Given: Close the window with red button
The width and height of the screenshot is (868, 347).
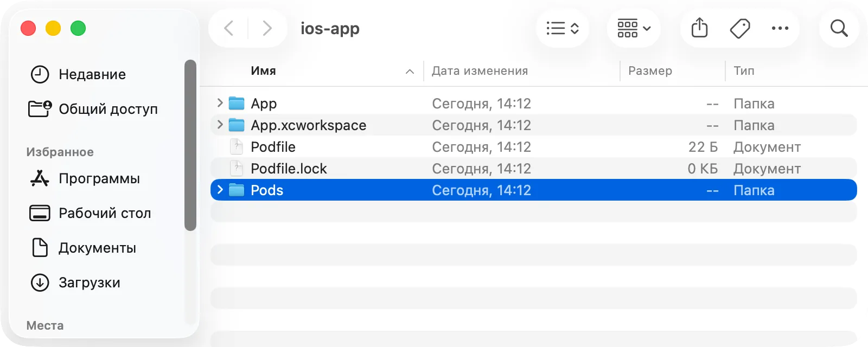Looking at the screenshot, I should 28,28.
